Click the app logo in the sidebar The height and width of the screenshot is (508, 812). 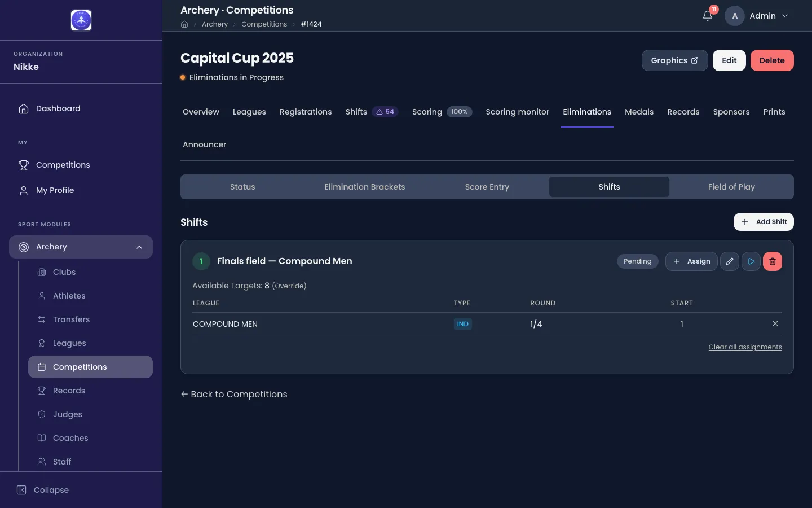pos(81,20)
